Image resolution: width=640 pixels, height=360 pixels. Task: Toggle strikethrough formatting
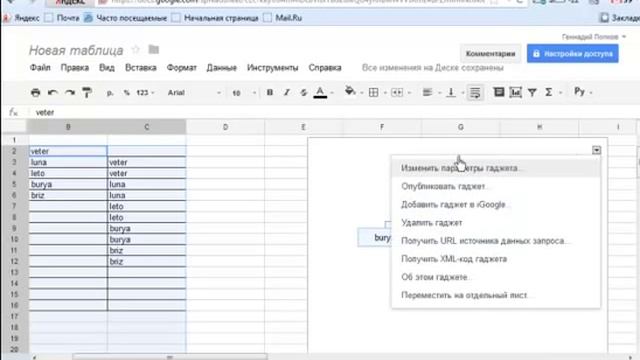tap(303, 93)
